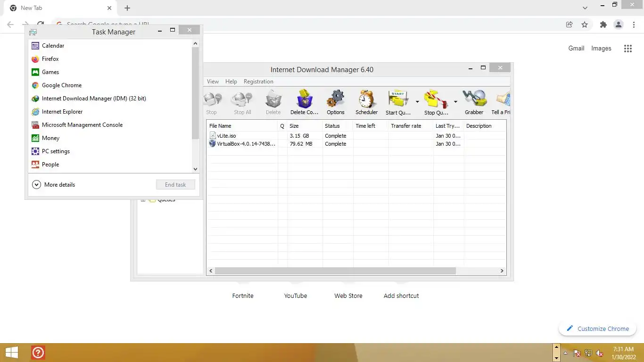644x362 pixels.
Task: Click the Task Manager list down scroll arrow
Action: click(196, 169)
